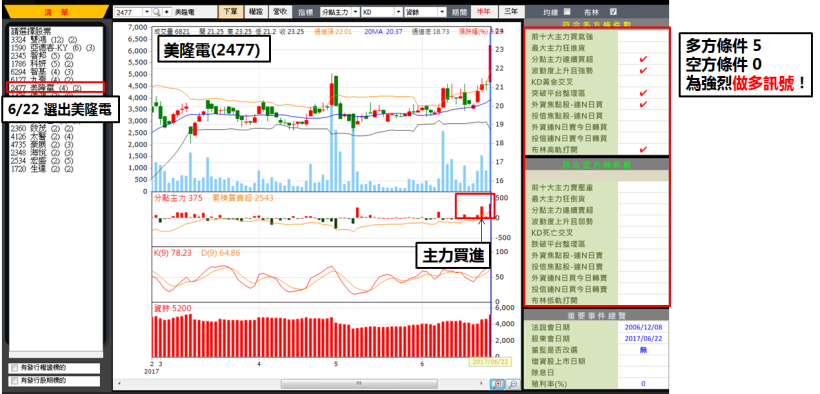
Task: Open the 資餘 indicator dropdown
Action: [x=442, y=12]
